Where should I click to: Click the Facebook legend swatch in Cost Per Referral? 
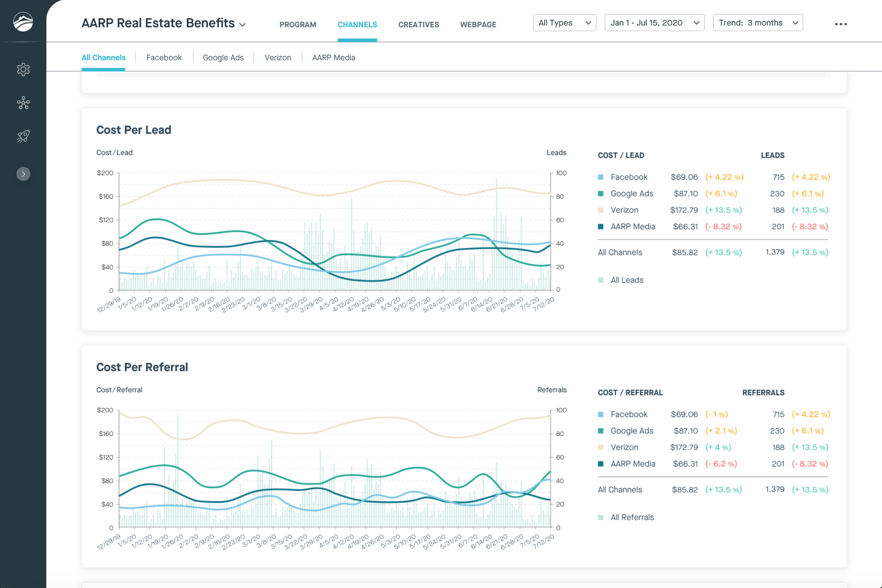(601, 414)
